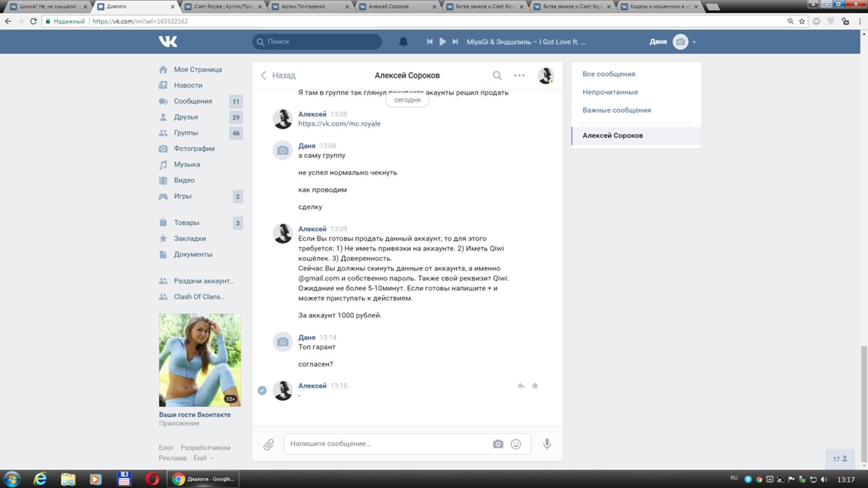Reply to Алексей's last message arrow
868x488 pixels.
[521, 386]
